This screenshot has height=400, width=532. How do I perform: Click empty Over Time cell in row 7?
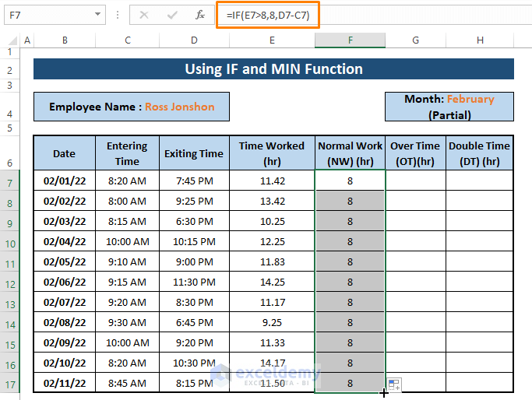(x=415, y=181)
